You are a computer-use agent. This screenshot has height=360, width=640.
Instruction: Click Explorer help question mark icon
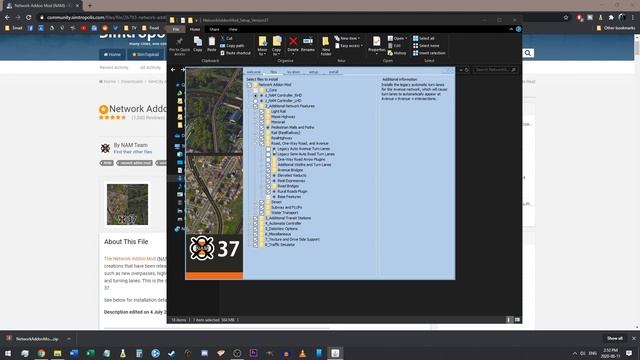click(518, 29)
